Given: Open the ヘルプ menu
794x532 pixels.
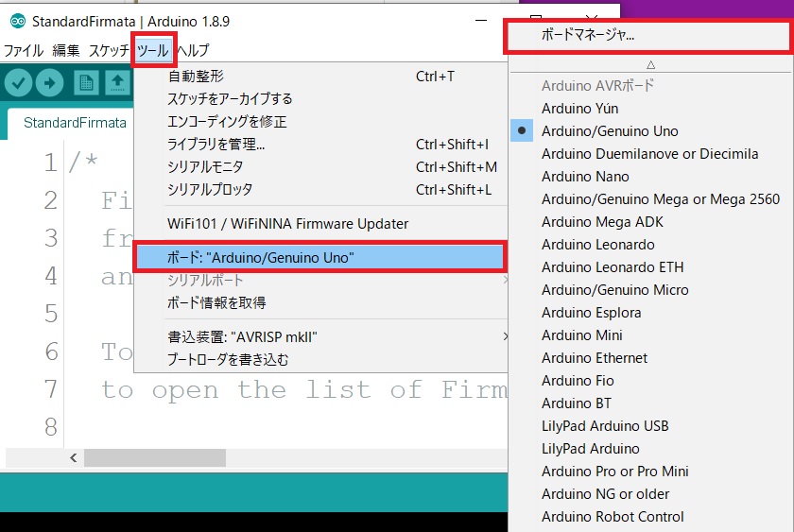Looking at the screenshot, I should [193, 51].
